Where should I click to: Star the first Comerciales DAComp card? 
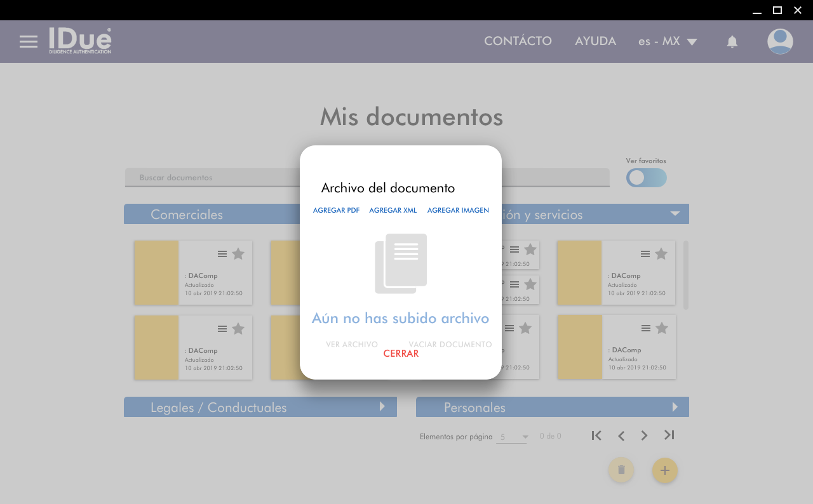click(238, 254)
